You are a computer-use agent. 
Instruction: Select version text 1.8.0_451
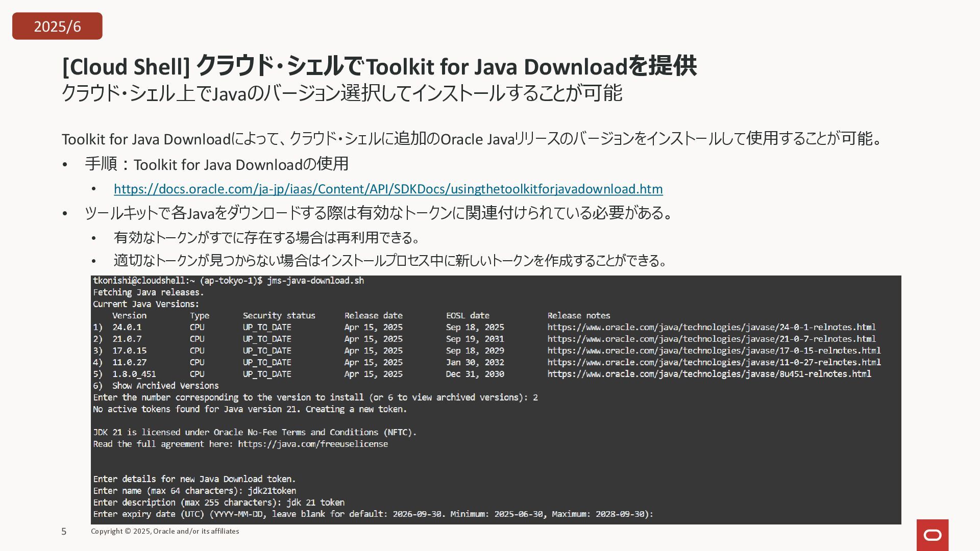coord(134,374)
